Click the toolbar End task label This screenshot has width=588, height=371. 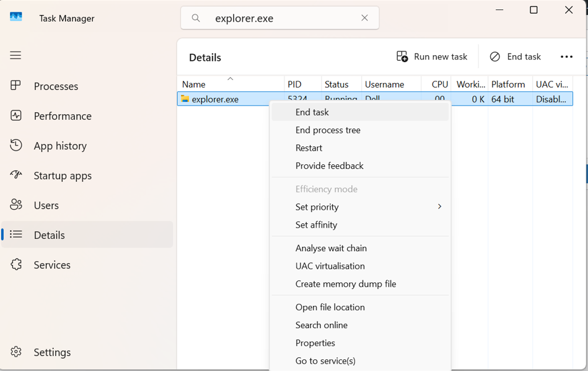pos(524,56)
